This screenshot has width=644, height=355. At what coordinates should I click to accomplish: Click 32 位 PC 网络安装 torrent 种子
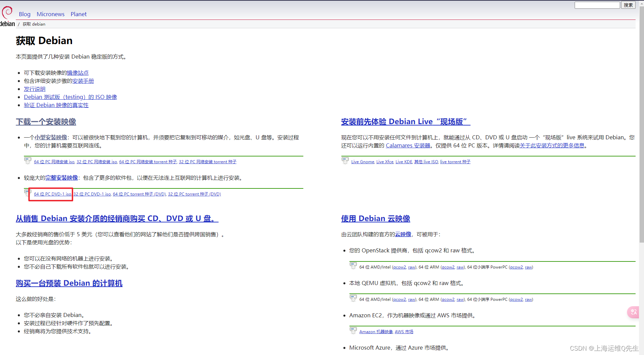click(x=208, y=162)
